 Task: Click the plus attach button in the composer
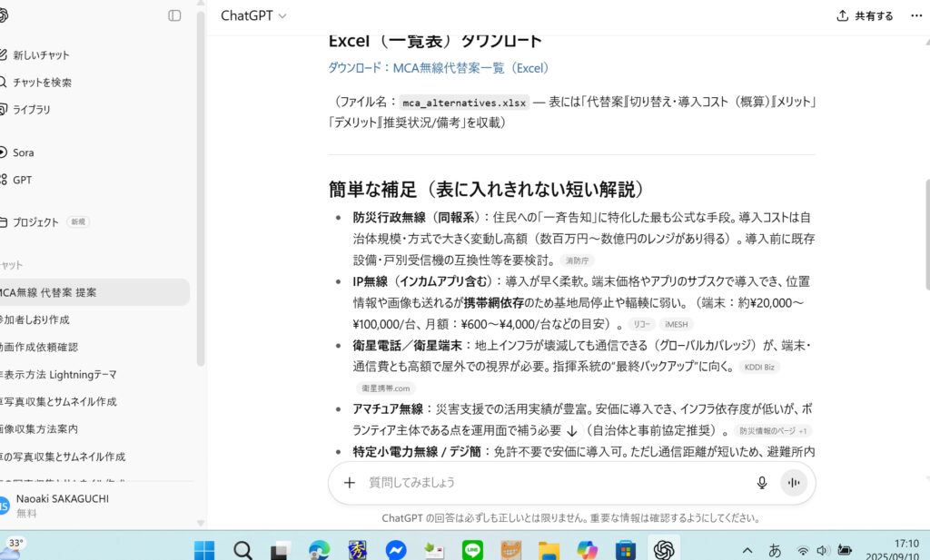pyautogui.click(x=350, y=483)
